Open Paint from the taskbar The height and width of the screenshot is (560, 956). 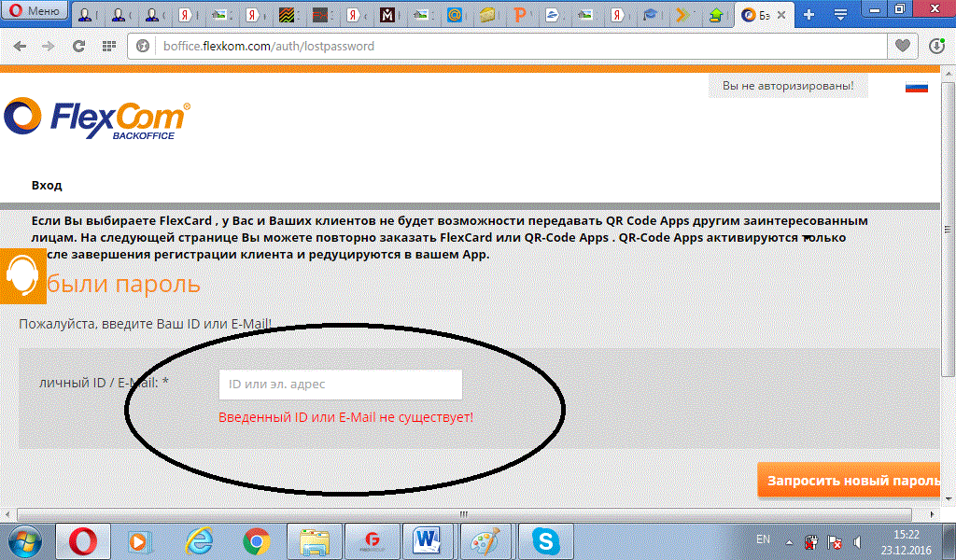[x=485, y=541]
